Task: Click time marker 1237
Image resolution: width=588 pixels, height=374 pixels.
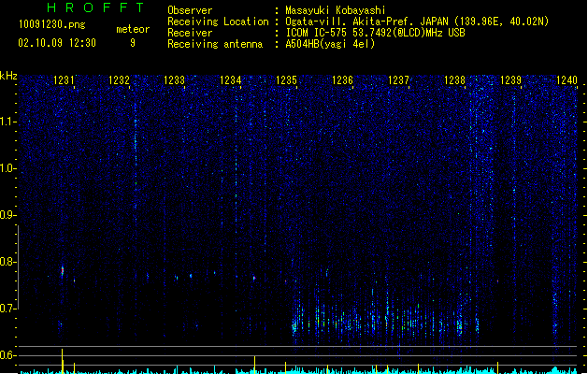Action: 398,80
